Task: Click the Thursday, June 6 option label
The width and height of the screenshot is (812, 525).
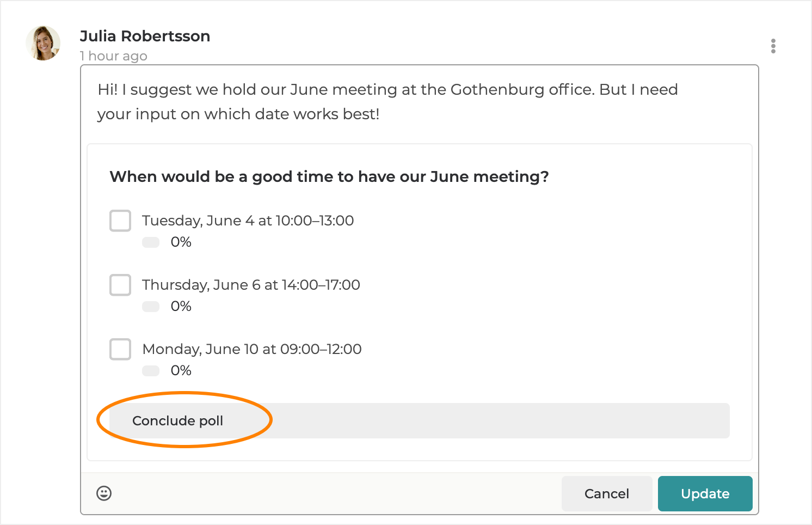Action: pyautogui.click(x=251, y=285)
